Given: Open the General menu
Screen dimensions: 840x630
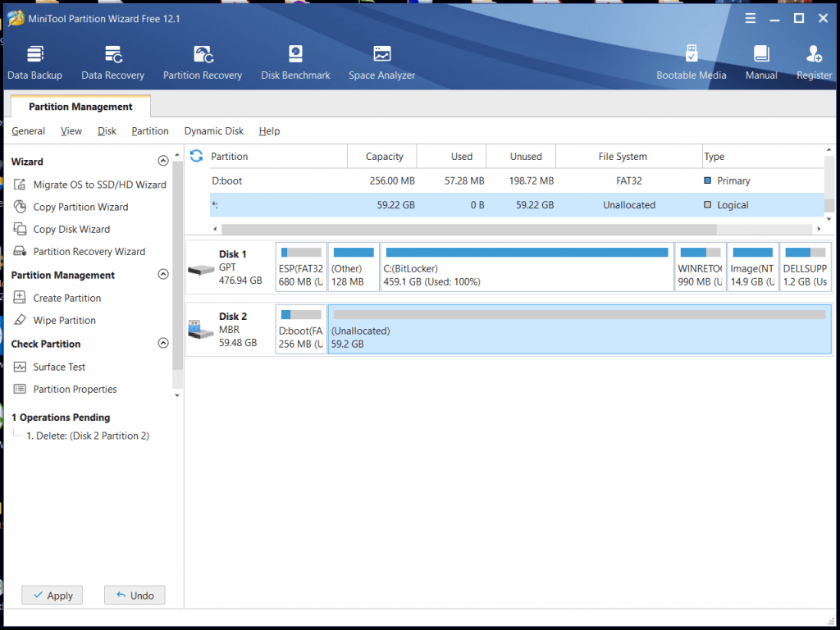Looking at the screenshot, I should 29,130.
